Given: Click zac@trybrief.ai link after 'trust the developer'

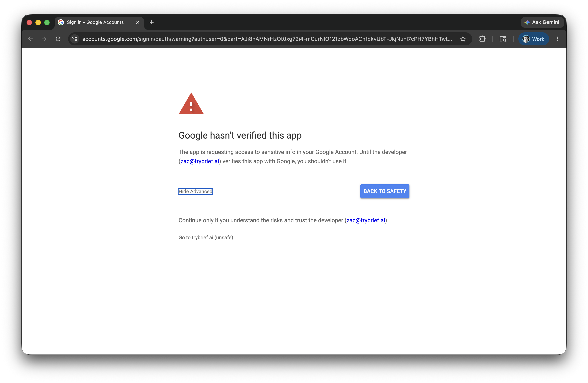Looking at the screenshot, I should pos(366,220).
